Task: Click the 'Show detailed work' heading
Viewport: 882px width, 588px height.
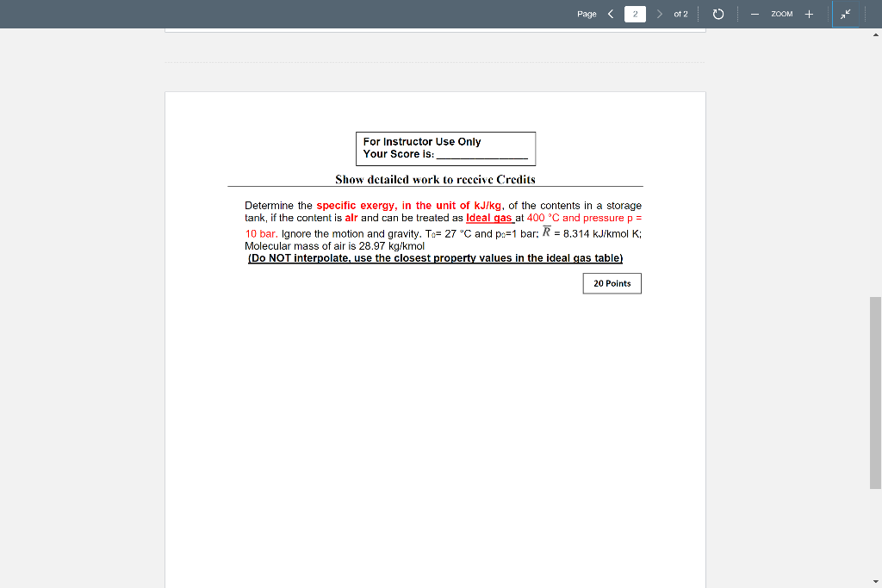Action: click(x=434, y=179)
